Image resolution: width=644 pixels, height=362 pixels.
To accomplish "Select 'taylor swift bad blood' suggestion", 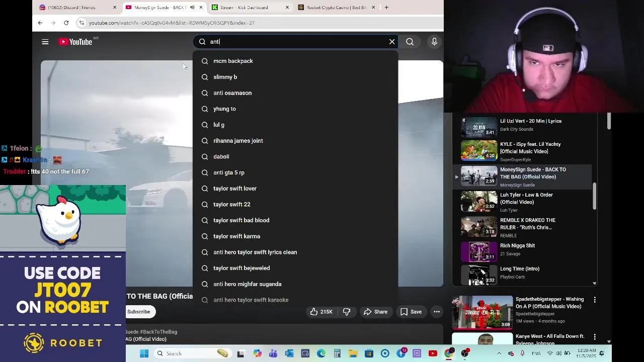I will pos(295,220).
